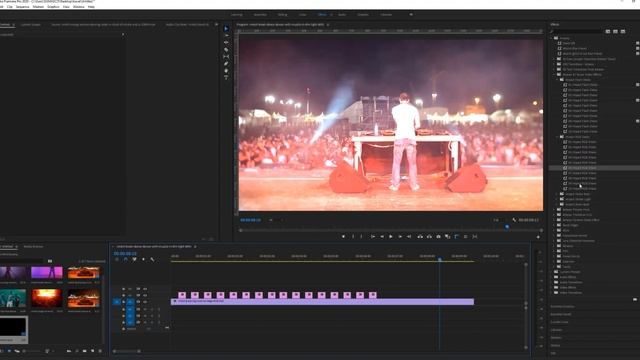640x360 pixels.
Task: Select the Type tool
Action: 226,78
